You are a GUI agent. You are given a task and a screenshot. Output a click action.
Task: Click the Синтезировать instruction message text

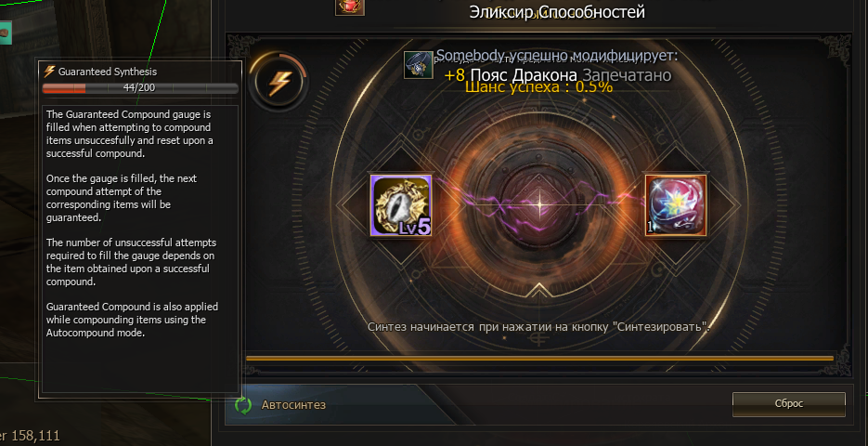click(538, 326)
